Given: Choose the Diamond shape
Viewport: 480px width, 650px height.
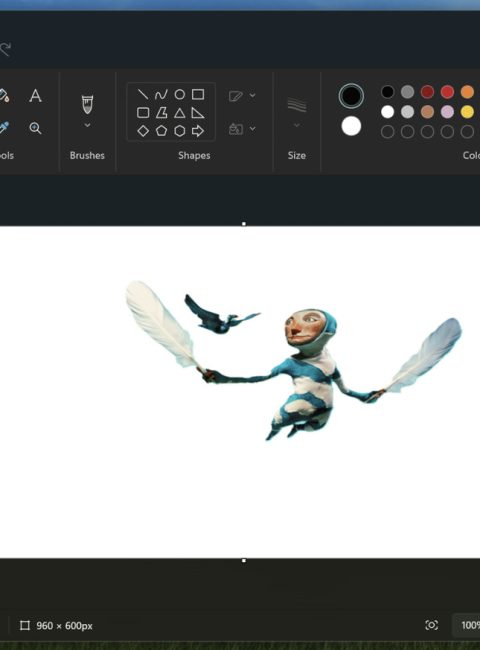Looking at the screenshot, I should pos(143,131).
